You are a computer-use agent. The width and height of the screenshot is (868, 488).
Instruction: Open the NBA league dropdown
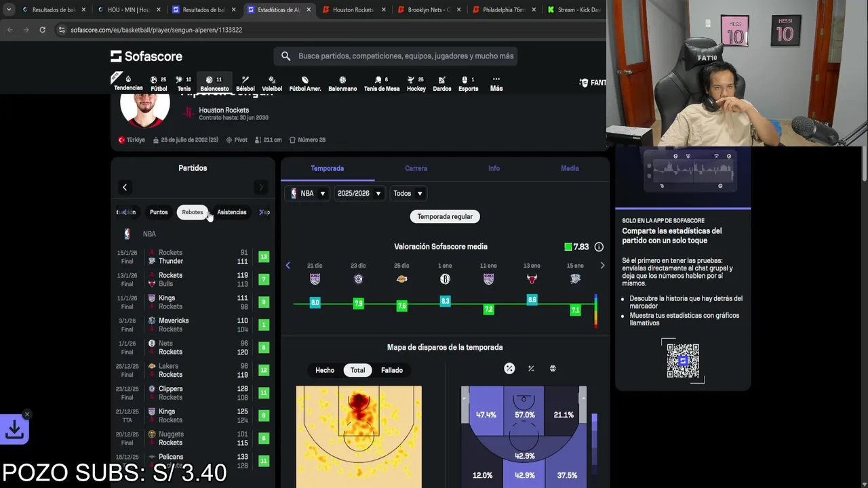pos(308,193)
